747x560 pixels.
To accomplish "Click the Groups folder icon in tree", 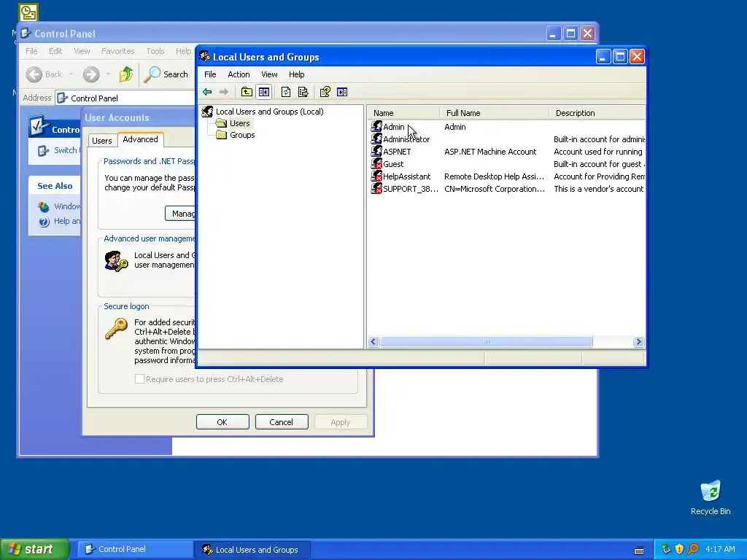I will tap(221, 135).
